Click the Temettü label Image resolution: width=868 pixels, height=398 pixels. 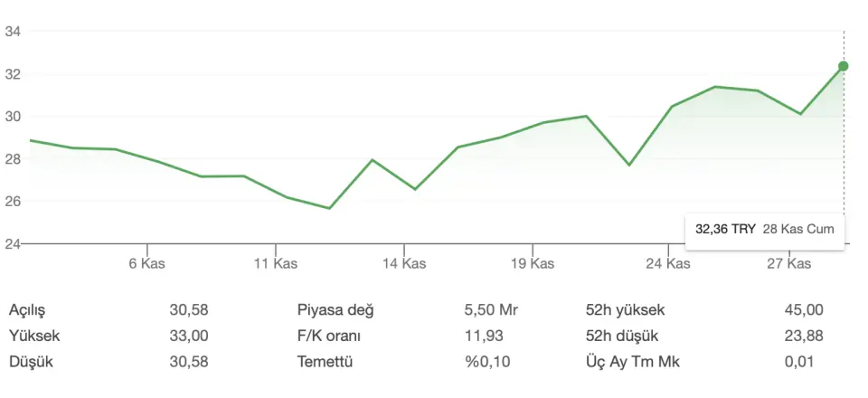pyautogui.click(x=324, y=363)
